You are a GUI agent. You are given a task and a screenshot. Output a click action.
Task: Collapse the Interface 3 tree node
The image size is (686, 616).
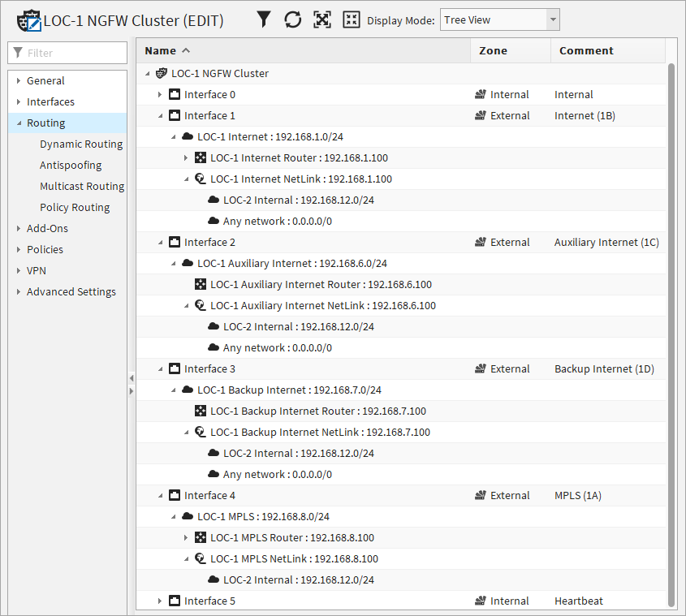pyautogui.click(x=160, y=368)
